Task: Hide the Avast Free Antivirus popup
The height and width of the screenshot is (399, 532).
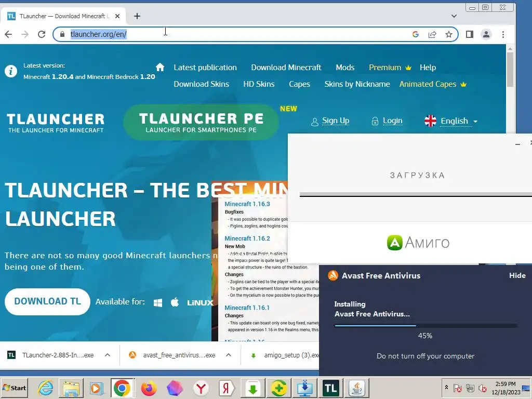Action: click(517, 275)
